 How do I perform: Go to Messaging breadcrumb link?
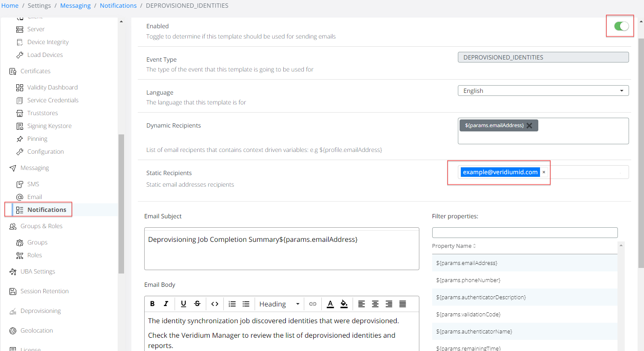pyautogui.click(x=75, y=6)
